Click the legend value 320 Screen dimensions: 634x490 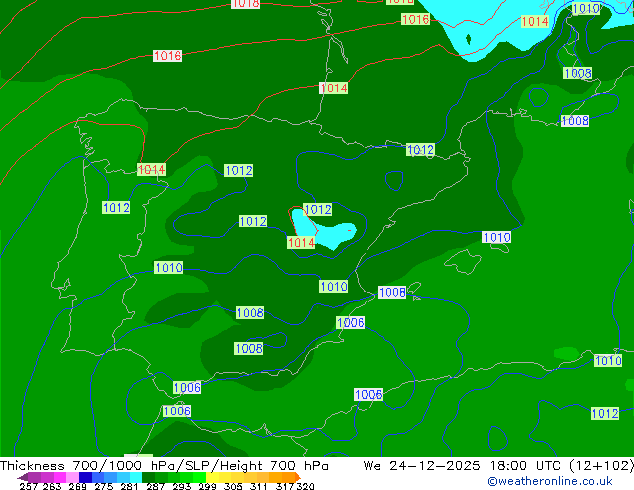[x=305, y=486]
